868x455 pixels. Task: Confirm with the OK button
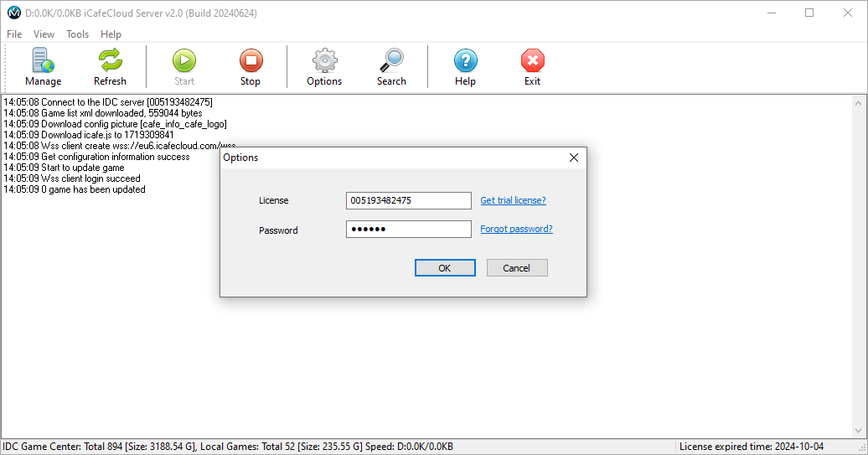tap(445, 268)
